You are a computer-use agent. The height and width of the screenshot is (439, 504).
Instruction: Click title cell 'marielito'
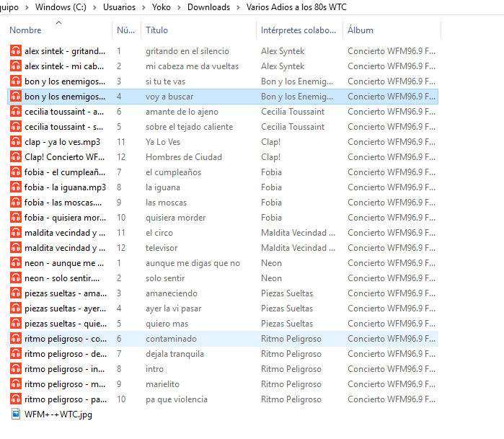click(x=163, y=384)
